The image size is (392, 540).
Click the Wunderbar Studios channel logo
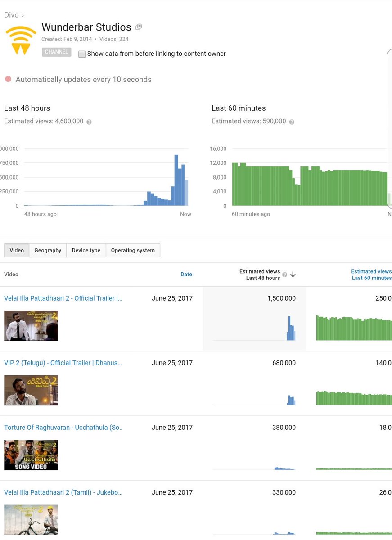pos(21,40)
